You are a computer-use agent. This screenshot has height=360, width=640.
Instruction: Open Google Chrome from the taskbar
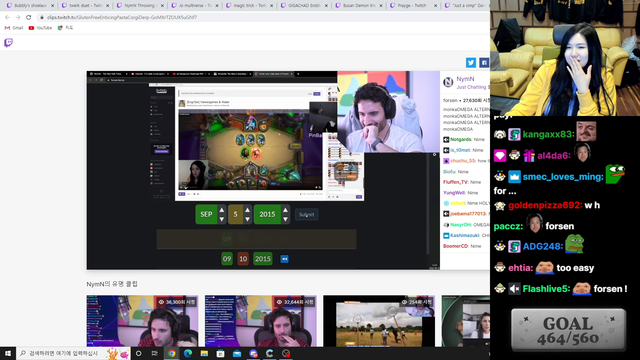click(171, 353)
